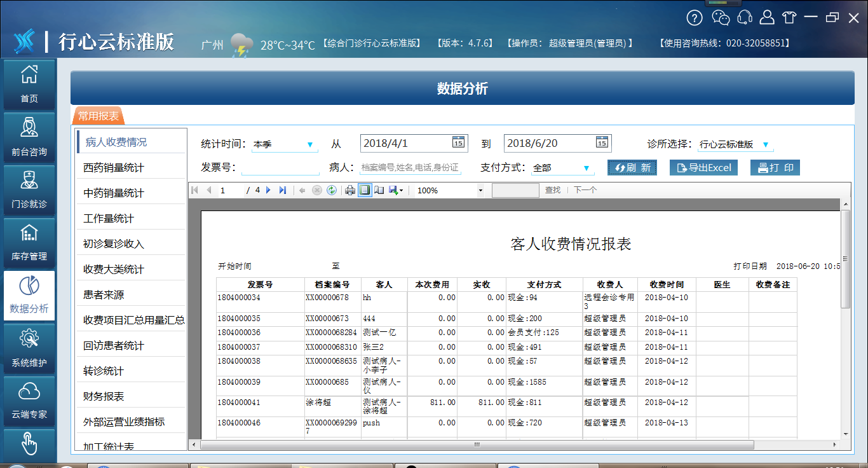Viewport: 868px width, 468px height.
Task: Open the WeChat chat bubbles icon
Action: click(721, 18)
